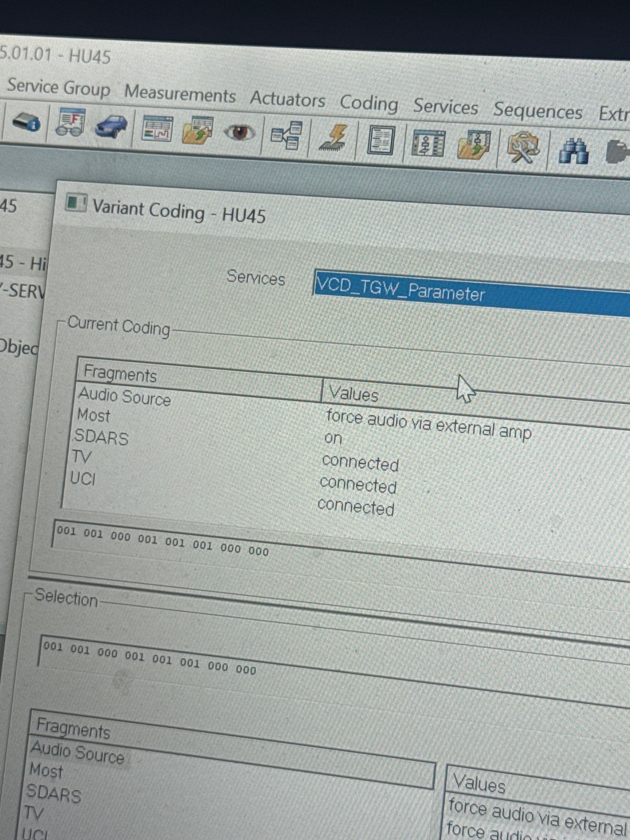This screenshot has width=630, height=840.
Task: Select the TV row in Current Coding
Action: tap(81, 457)
